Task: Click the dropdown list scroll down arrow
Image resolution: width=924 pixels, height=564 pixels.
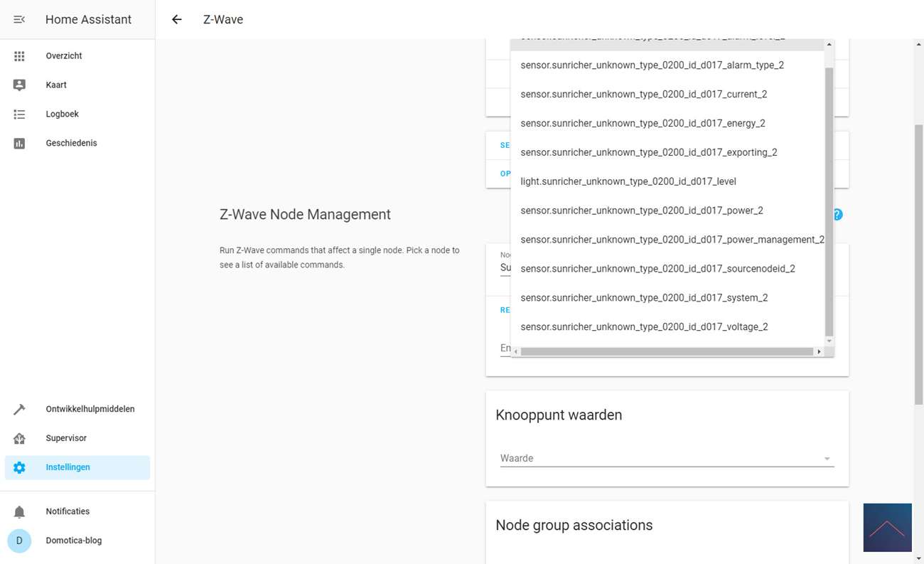Action: click(x=829, y=341)
